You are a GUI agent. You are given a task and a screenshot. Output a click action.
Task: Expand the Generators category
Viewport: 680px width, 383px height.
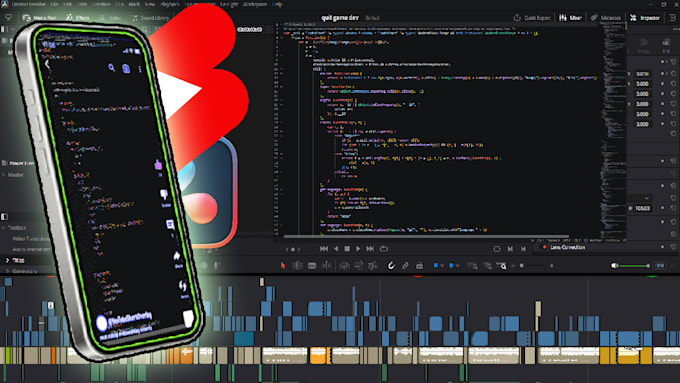(7, 271)
